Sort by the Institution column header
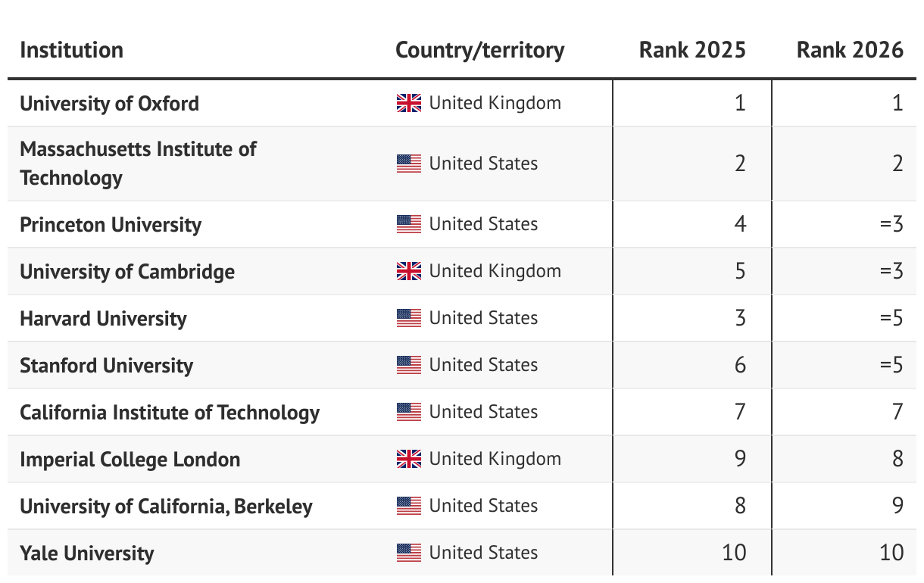Image resolution: width=924 pixels, height=583 pixels. click(71, 50)
